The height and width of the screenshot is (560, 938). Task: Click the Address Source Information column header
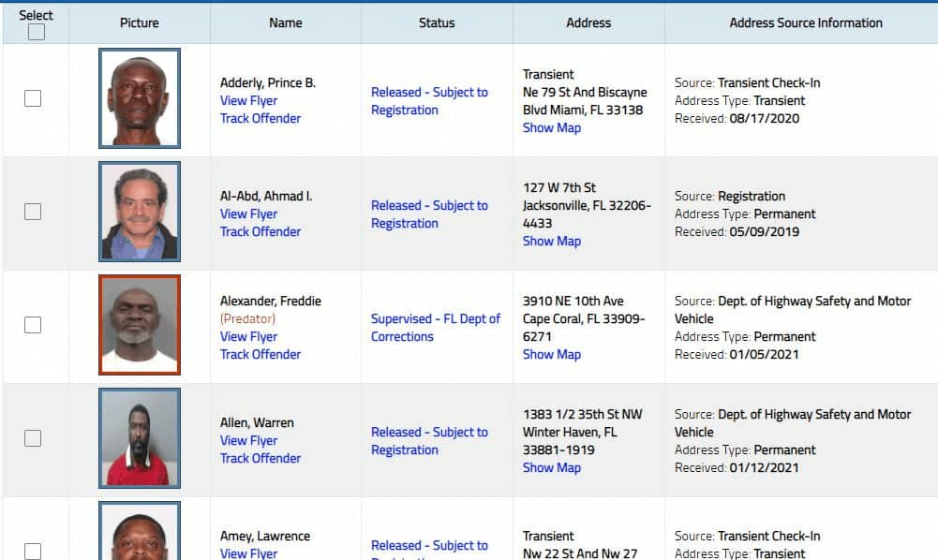[x=805, y=22]
